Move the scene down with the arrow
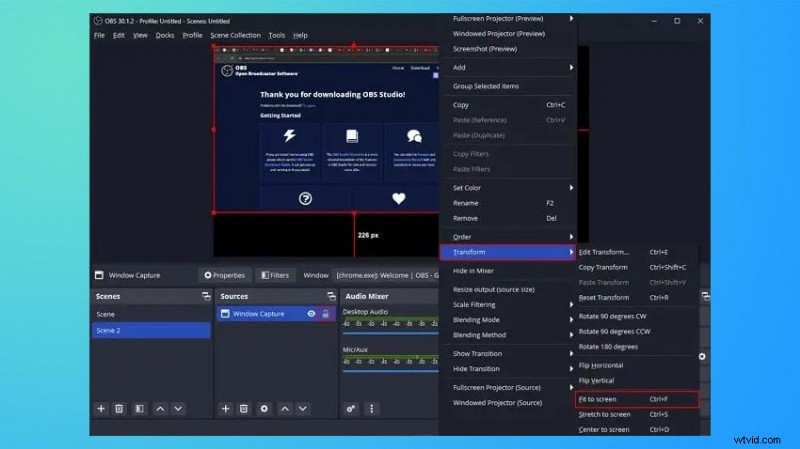Viewport: 800px width, 449px height. tap(178, 409)
